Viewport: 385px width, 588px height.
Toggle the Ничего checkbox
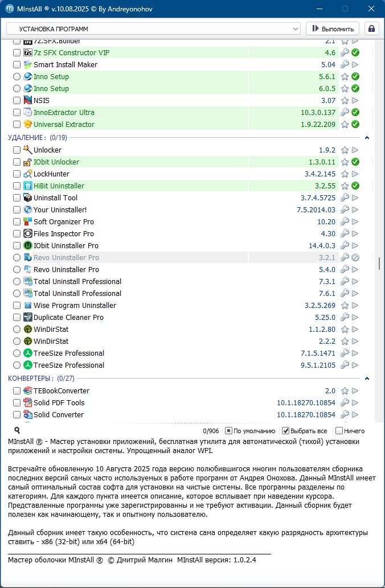[x=339, y=431]
